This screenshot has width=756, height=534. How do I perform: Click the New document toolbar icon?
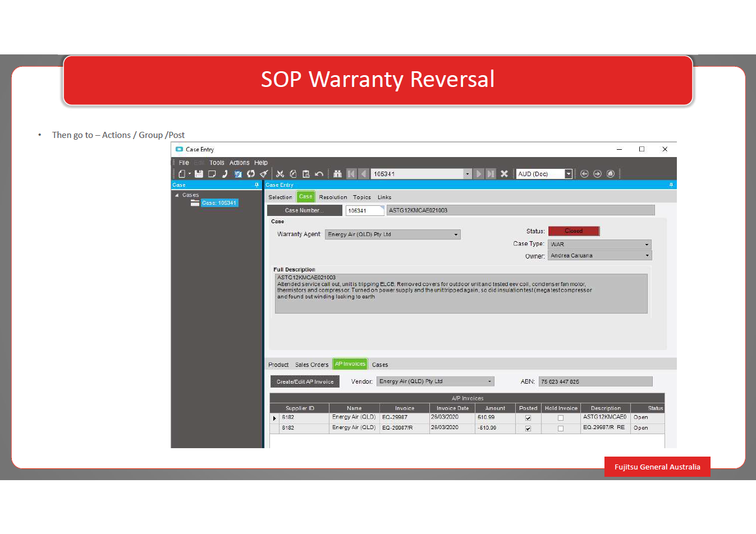(x=181, y=174)
